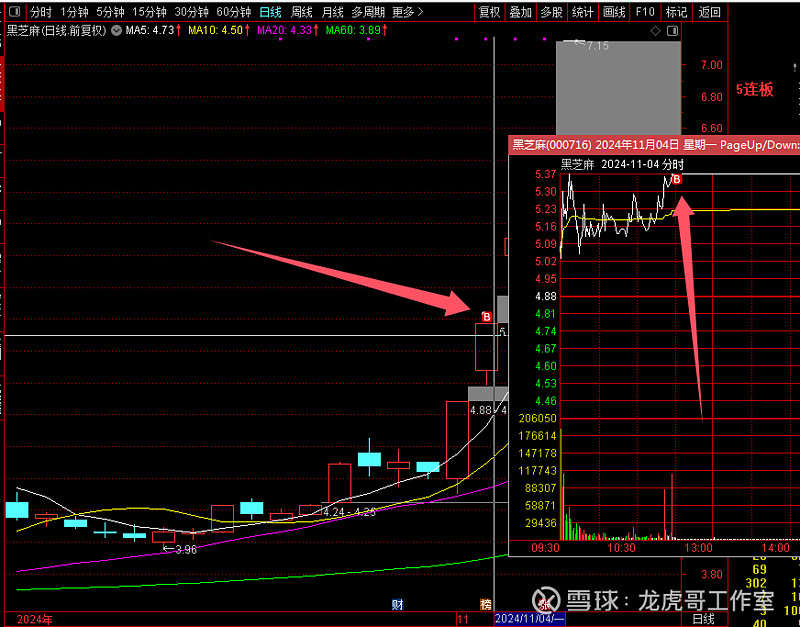Image resolution: width=800 pixels, height=627 pixels.
Task: Click the 5连板 label
Action: pyautogui.click(x=755, y=90)
